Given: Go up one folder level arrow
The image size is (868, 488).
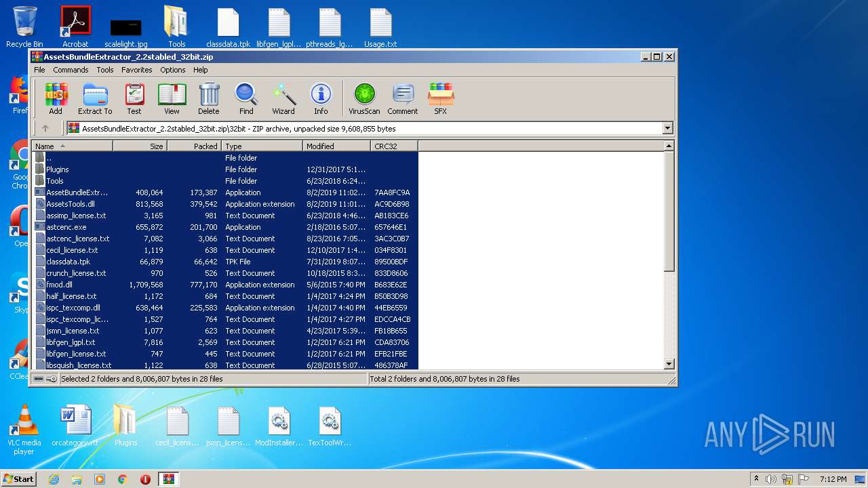Looking at the screenshot, I should click(x=45, y=128).
